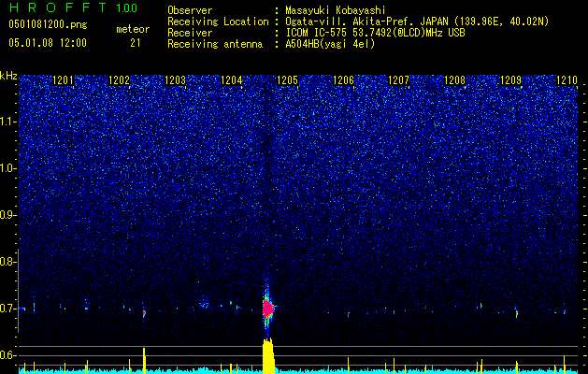Click the 1209 time marker

[510, 80]
